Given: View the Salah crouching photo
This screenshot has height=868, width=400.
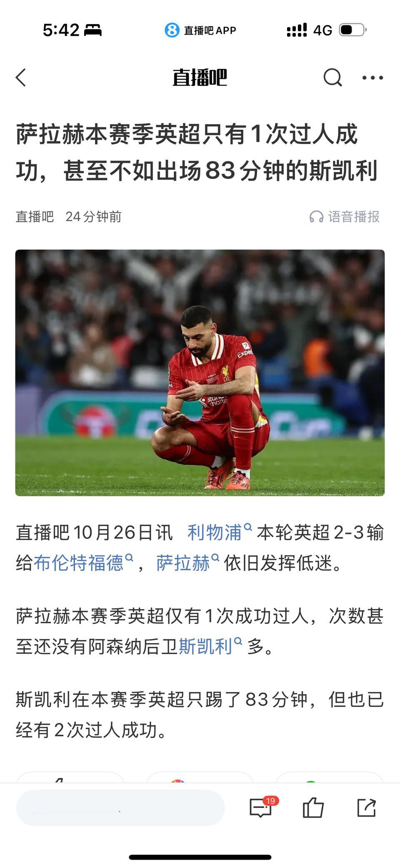Looking at the screenshot, I should (200, 372).
